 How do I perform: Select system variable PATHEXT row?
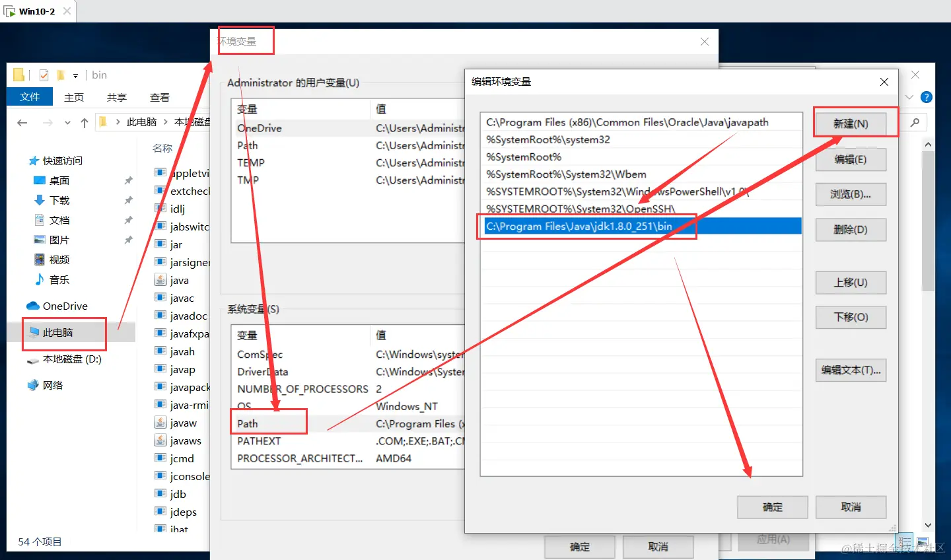click(348, 440)
